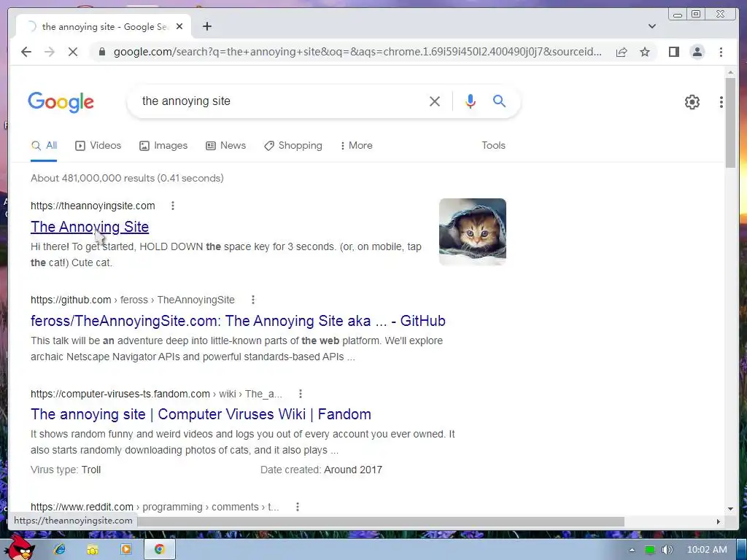Screen dimensions: 747x560
Task: Click the About 481,000,000 results text
Action: (x=127, y=178)
